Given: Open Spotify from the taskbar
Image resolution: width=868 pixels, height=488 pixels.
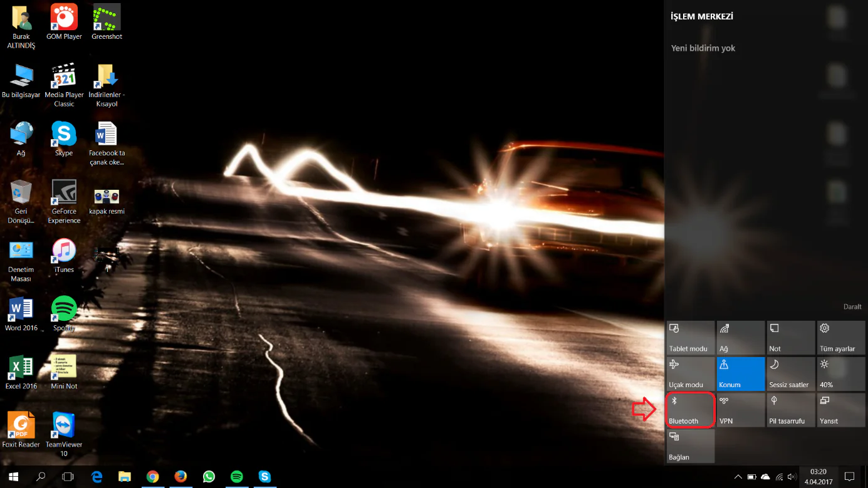Looking at the screenshot, I should (x=237, y=477).
